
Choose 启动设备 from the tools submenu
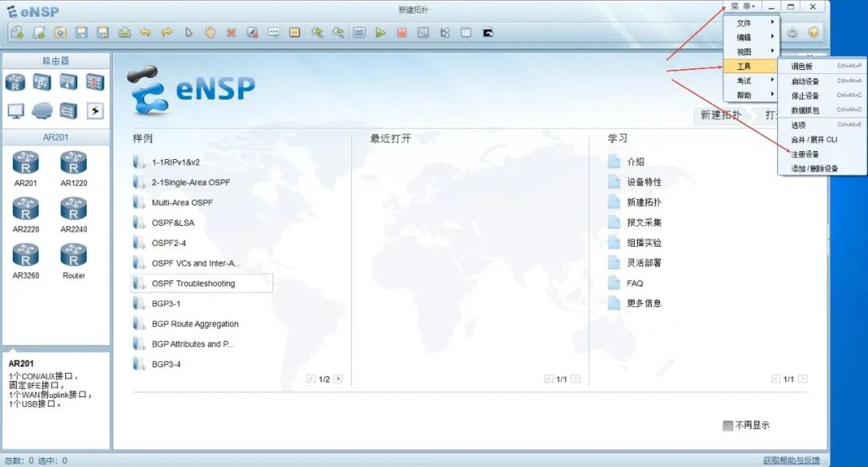[x=822, y=81]
